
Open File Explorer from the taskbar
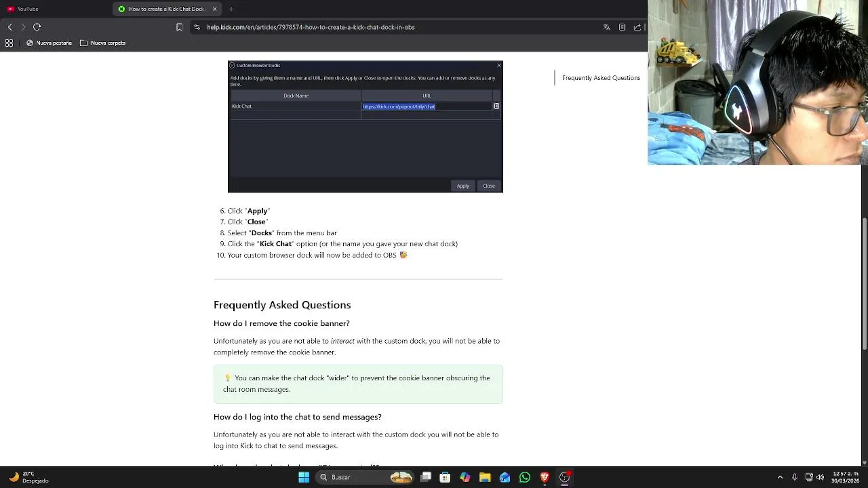tap(485, 477)
